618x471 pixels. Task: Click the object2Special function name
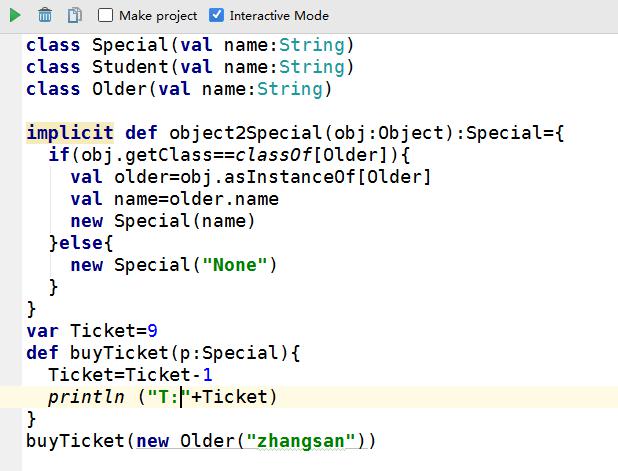(x=246, y=133)
